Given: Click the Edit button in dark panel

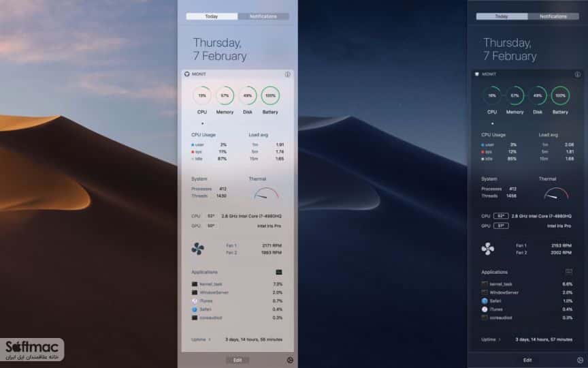Looking at the screenshot, I should (527, 360).
